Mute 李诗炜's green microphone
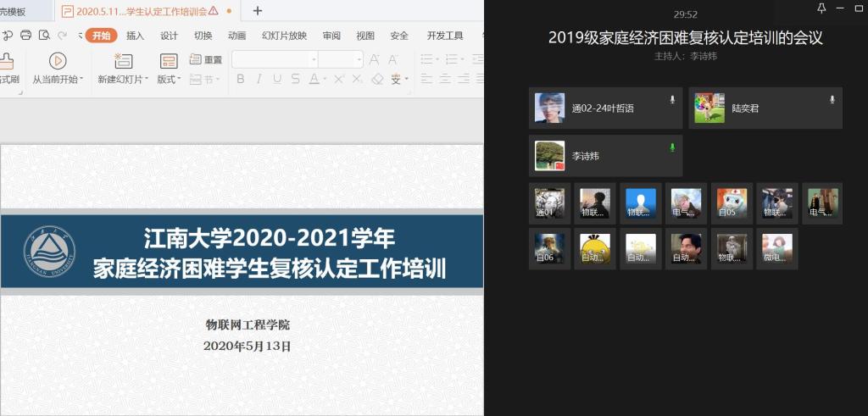This screenshot has width=868, height=416. coord(672,147)
